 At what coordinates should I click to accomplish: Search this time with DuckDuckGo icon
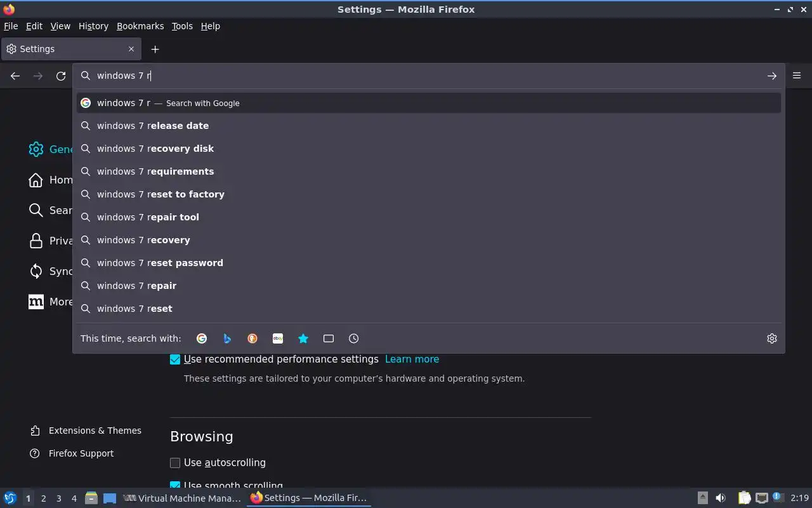[x=252, y=338]
